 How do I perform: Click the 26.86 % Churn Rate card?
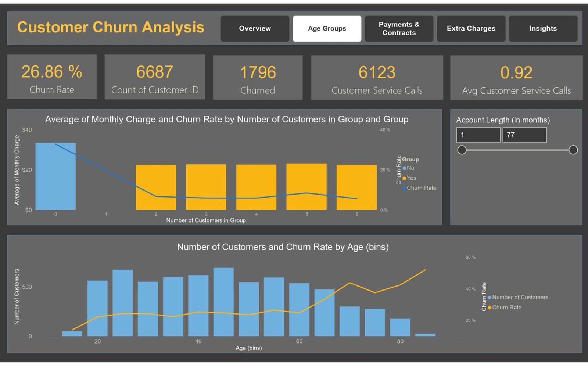pos(52,77)
